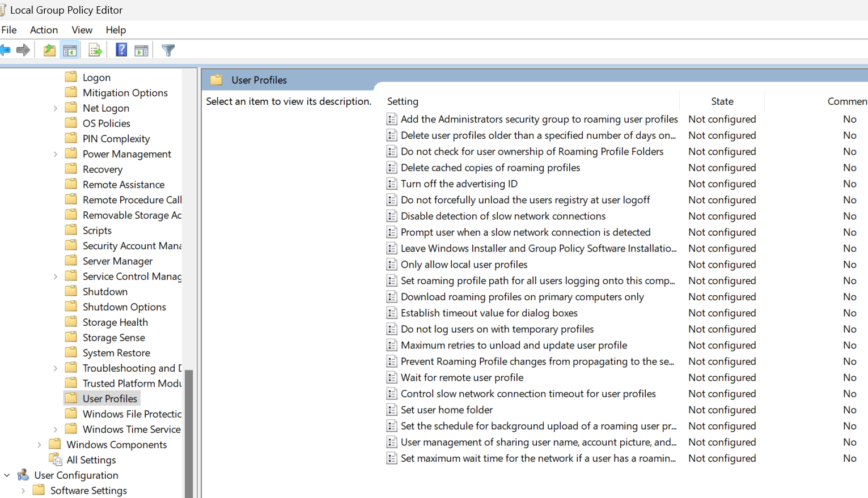Click the Export List icon
This screenshot has width=868, height=498.
(x=95, y=50)
